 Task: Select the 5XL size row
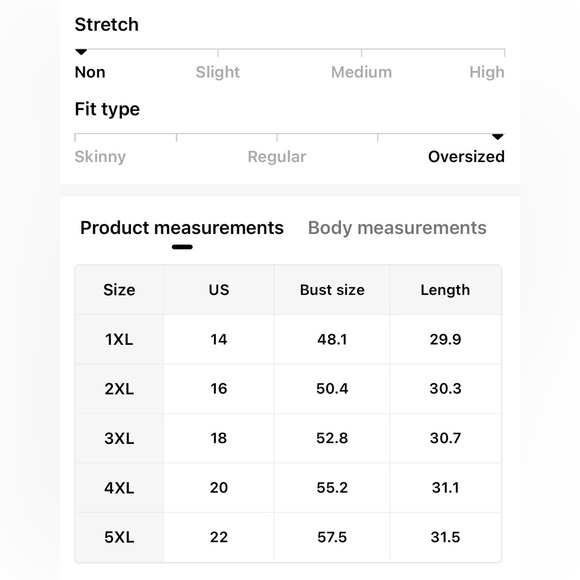click(288, 537)
